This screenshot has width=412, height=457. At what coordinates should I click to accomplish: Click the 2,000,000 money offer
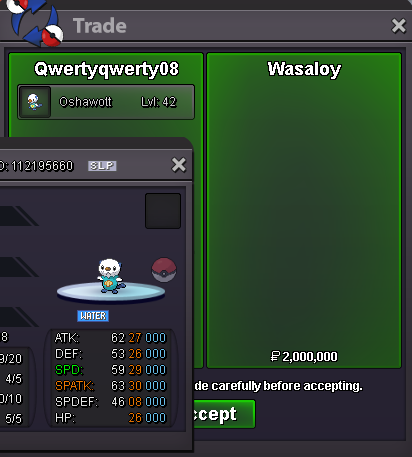[304, 357]
